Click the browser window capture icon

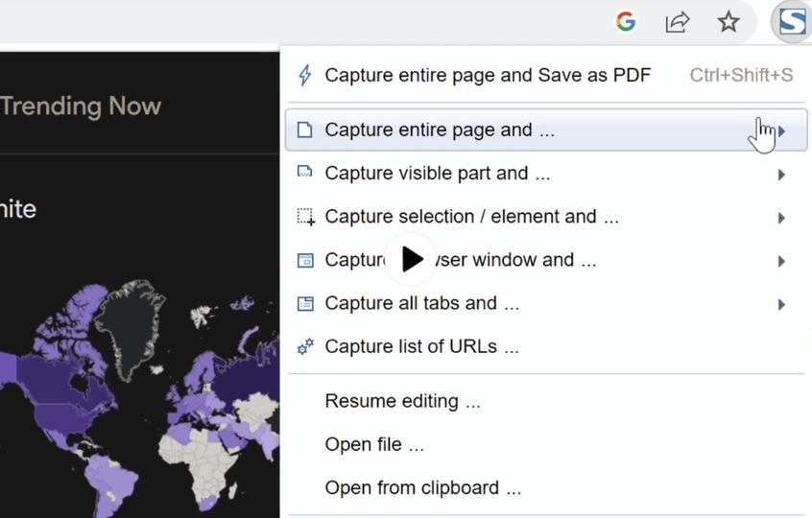(x=305, y=260)
